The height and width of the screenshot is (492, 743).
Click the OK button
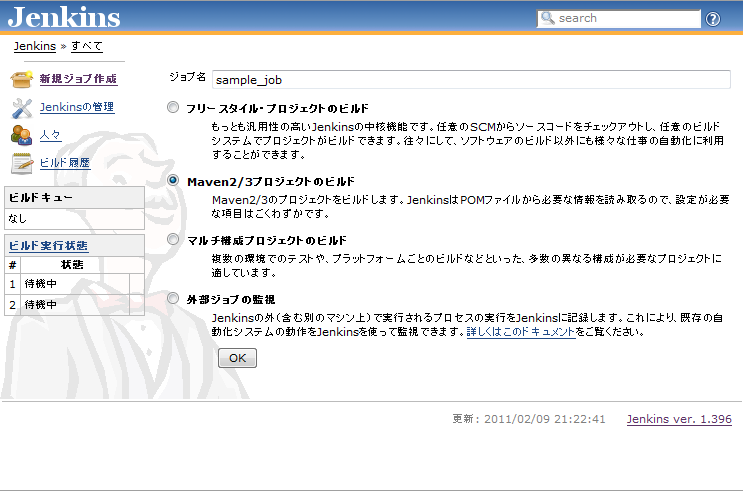237,358
